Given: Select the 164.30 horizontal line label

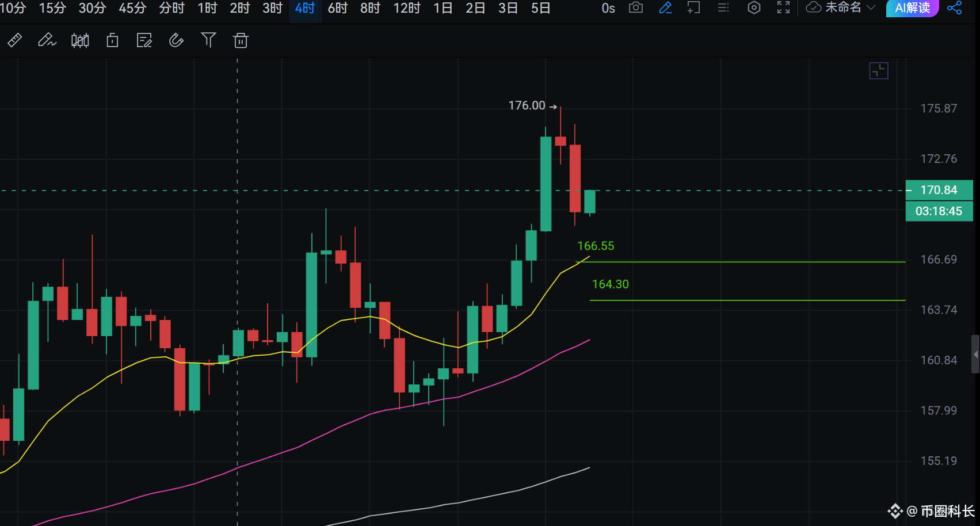Looking at the screenshot, I should click(x=611, y=284).
